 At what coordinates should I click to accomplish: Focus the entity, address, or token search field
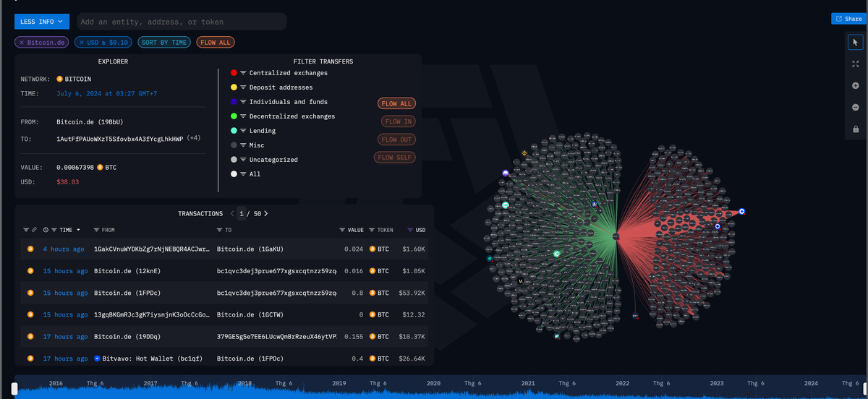181,22
